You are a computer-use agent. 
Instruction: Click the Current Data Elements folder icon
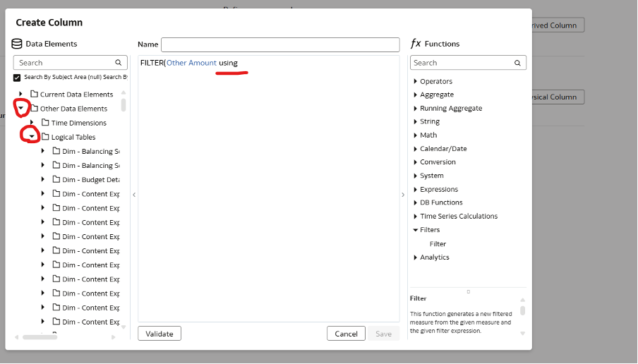[x=33, y=94]
